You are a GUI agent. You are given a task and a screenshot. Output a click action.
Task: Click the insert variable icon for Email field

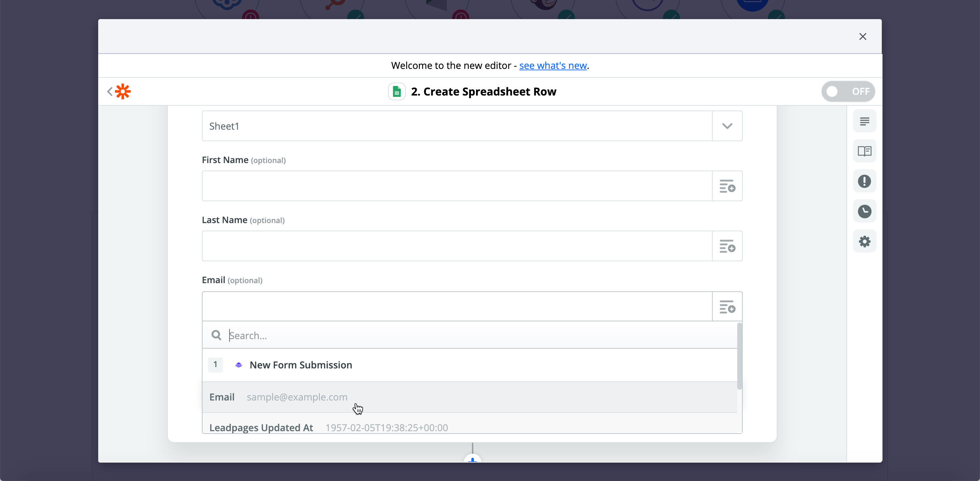(727, 306)
